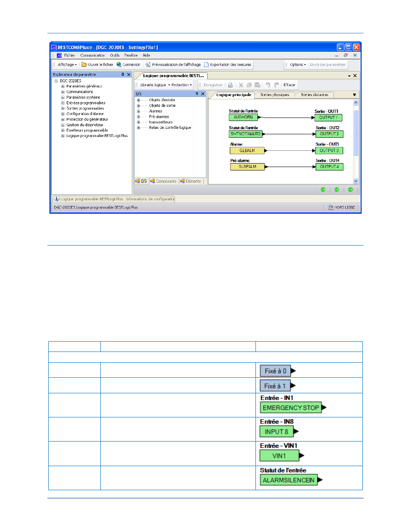The width and height of the screenshot is (411, 532).
Task: Click the HORS LIGNE connection status icon
Action: pyautogui.click(x=330, y=207)
